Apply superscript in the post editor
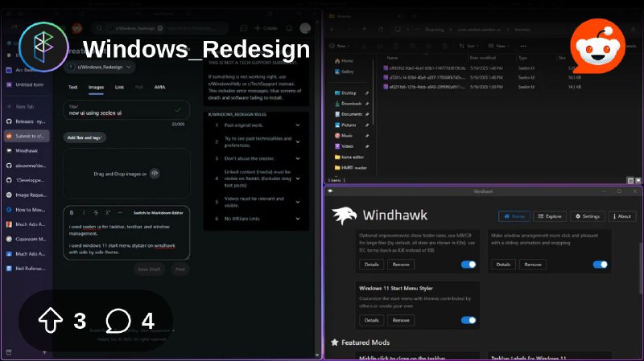 pyautogui.click(x=108, y=212)
